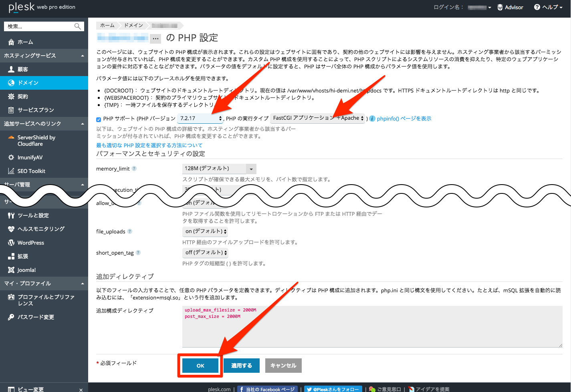The height and width of the screenshot is (392, 571).
Task: Open ServerShield by Cloudflare icon
Action: [x=11, y=138]
